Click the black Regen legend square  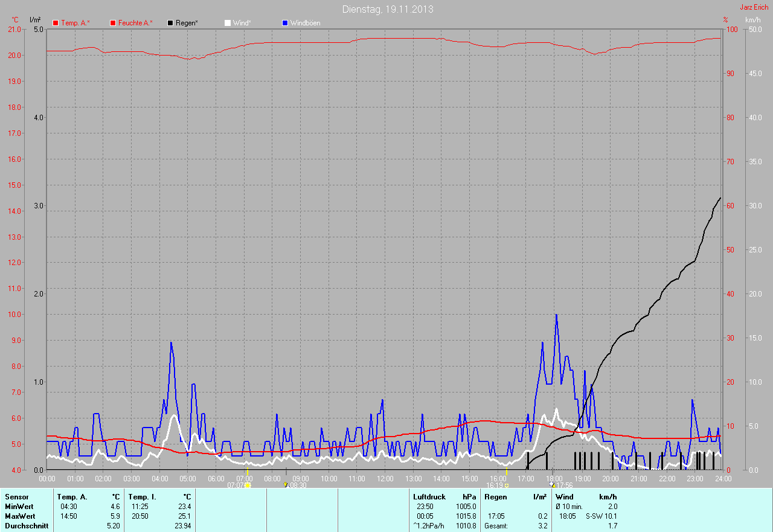point(171,23)
